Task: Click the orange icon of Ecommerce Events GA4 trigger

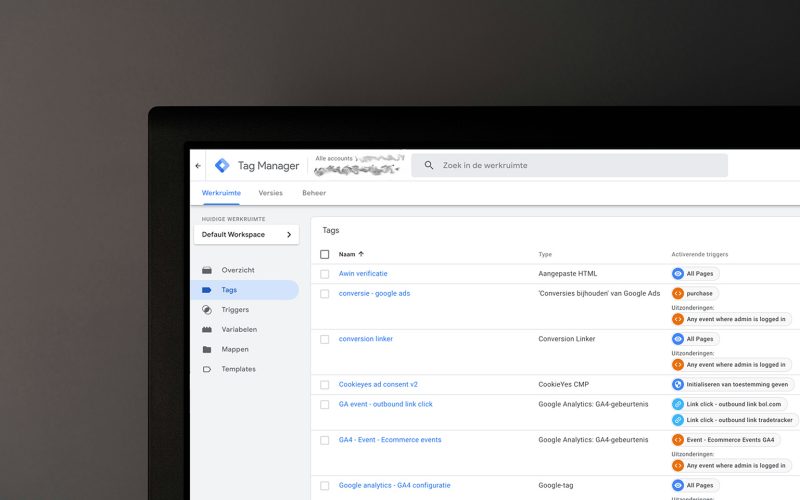Action: click(x=678, y=440)
